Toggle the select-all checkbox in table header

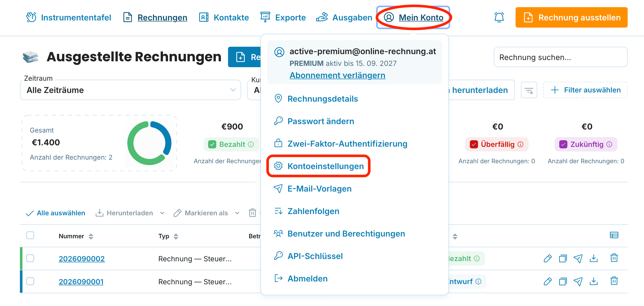(x=30, y=235)
